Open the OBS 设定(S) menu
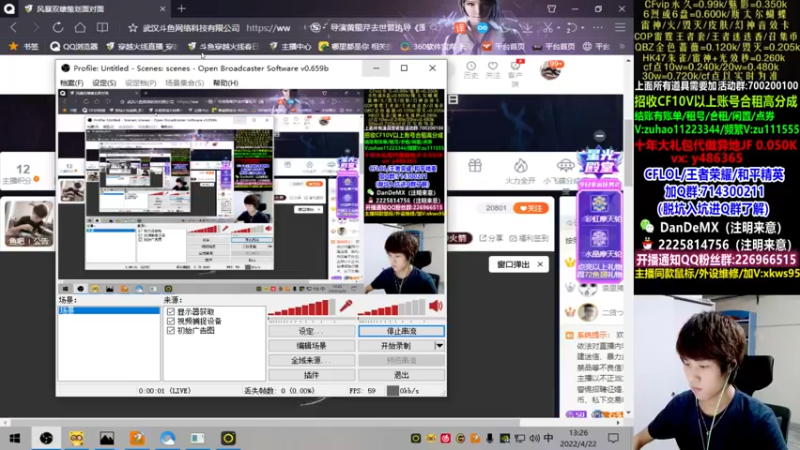This screenshot has width=800, height=450. pos(104,83)
